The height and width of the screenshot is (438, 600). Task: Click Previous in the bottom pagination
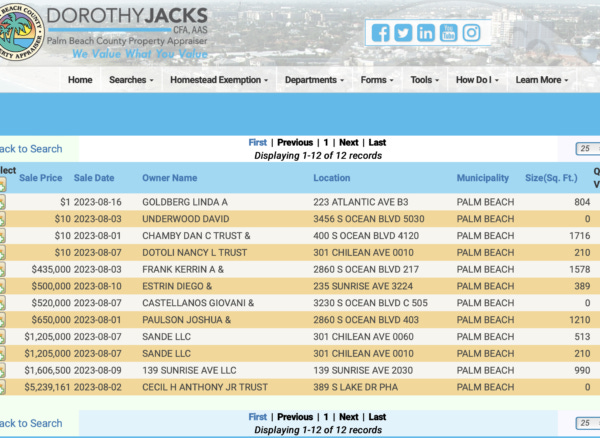click(x=295, y=417)
